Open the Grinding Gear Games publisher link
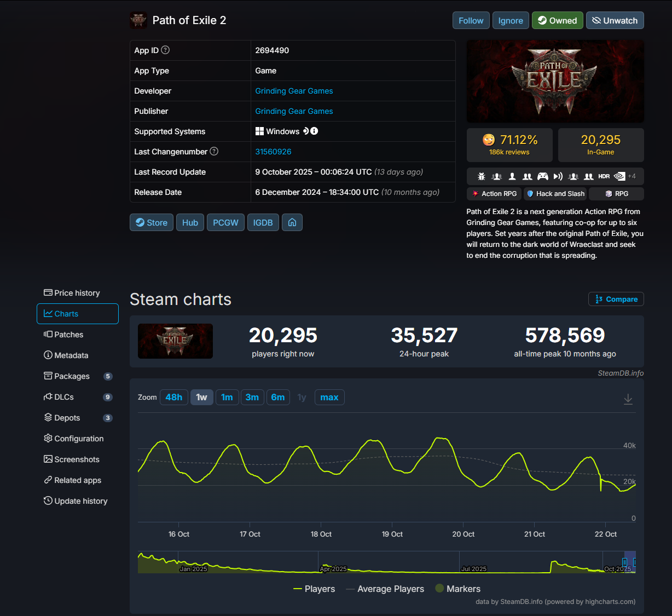 click(294, 111)
